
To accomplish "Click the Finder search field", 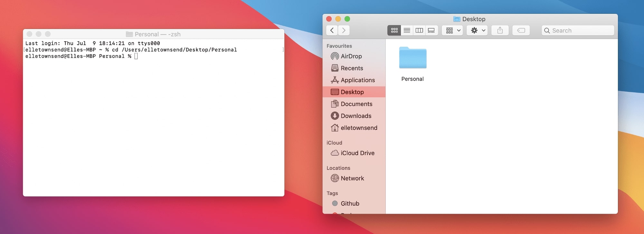I will pyautogui.click(x=578, y=30).
